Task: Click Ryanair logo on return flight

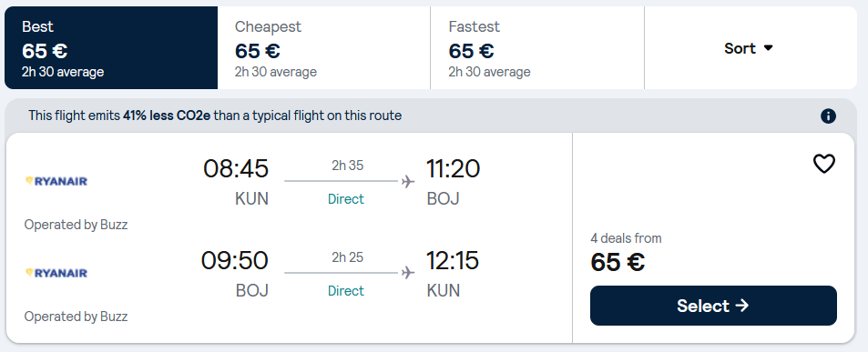Action: [x=56, y=273]
